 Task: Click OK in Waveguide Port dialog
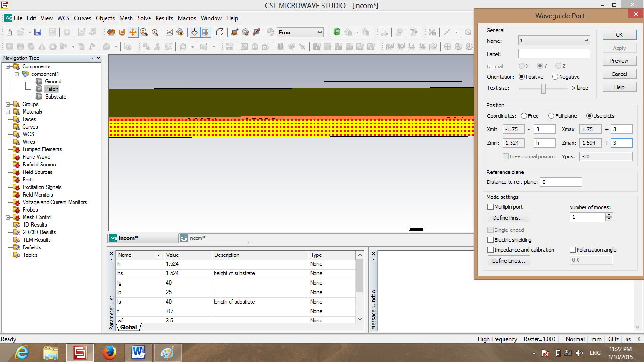(619, 35)
